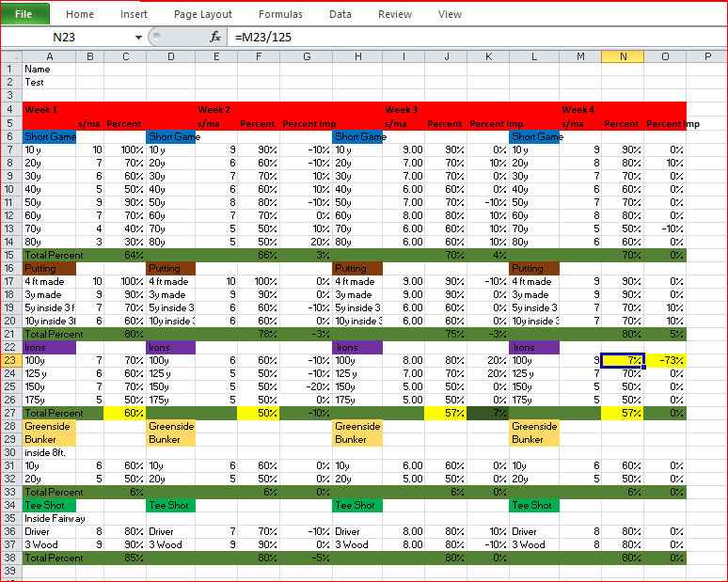Open the Insert ribbon tab

click(134, 14)
